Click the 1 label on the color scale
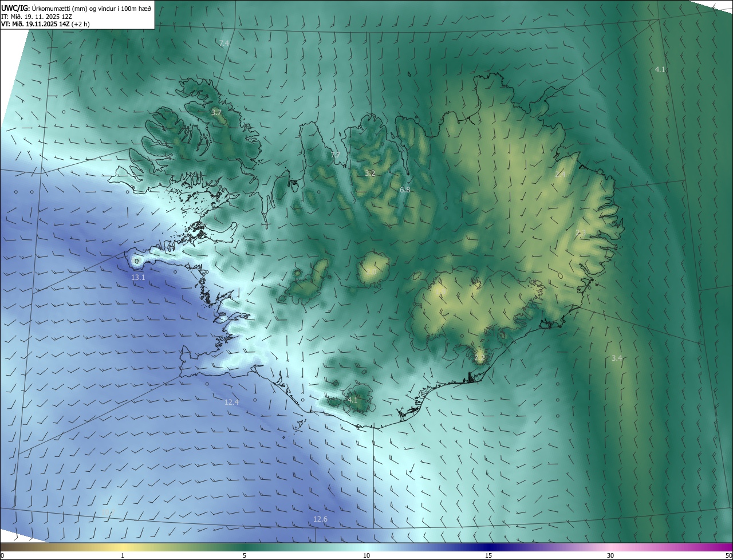Viewport: 733px width, 560px height. [x=123, y=555]
